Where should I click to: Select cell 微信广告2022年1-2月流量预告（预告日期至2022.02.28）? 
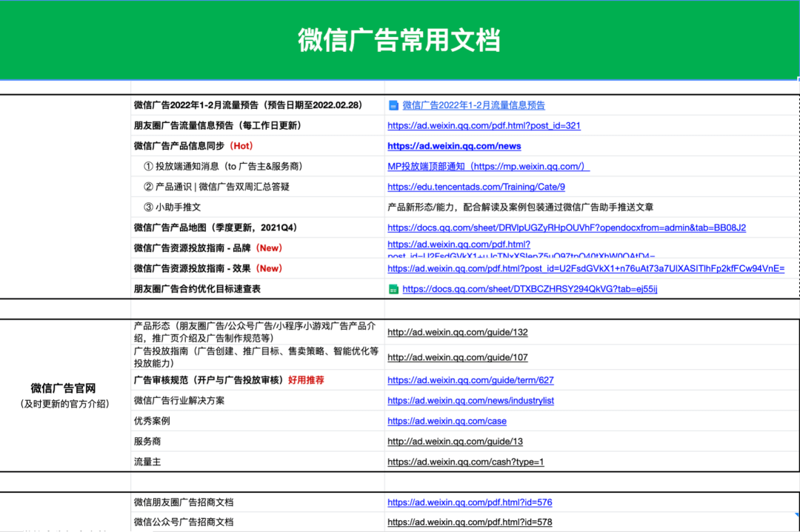coord(258,105)
